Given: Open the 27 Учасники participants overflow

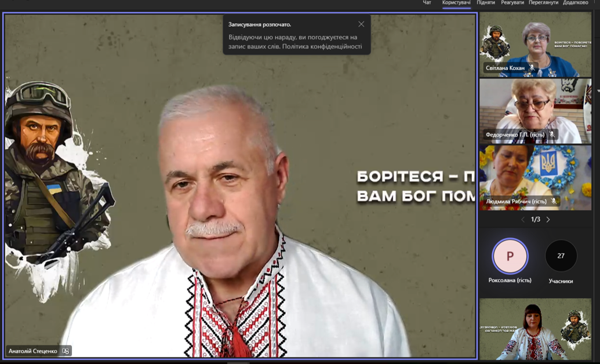Looking at the screenshot, I should (x=561, y=256).
